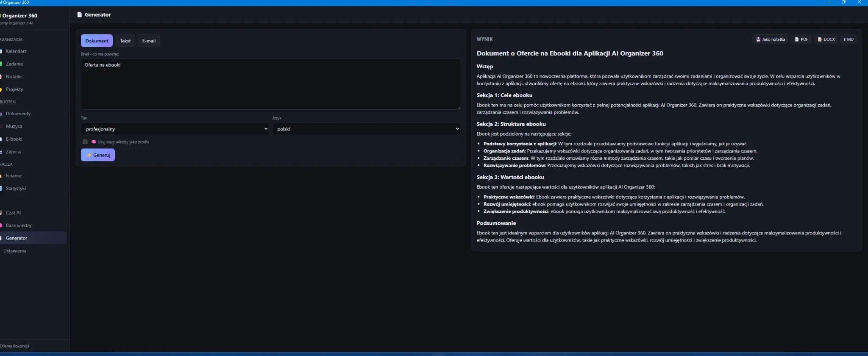Expand the Ton dropdown showing 'profesjonalny'
The height and width of the screenshot is (356, 868).
tap(175, 129)
